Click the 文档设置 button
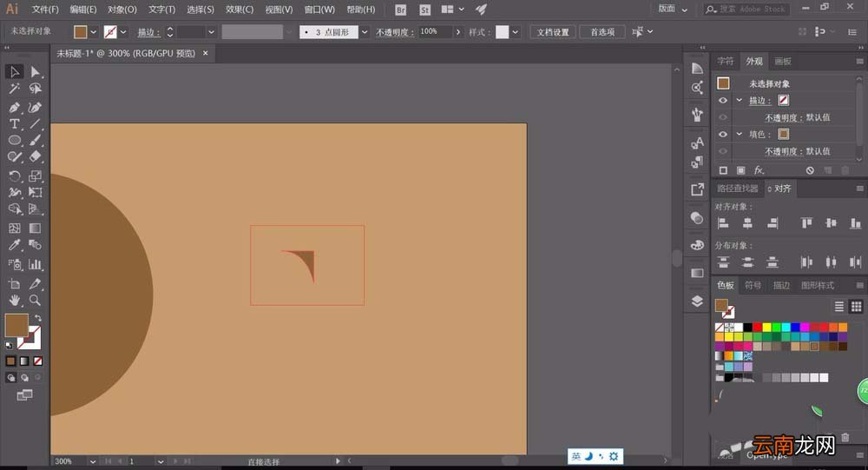Image resolution: width=868 pixels, height=470 pixels. tap(552, 32)
